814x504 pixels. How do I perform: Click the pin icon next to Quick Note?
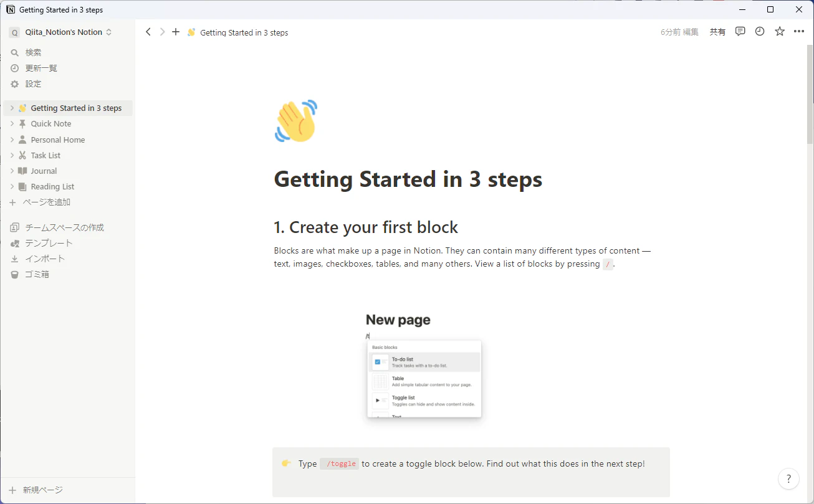[22, 124]
